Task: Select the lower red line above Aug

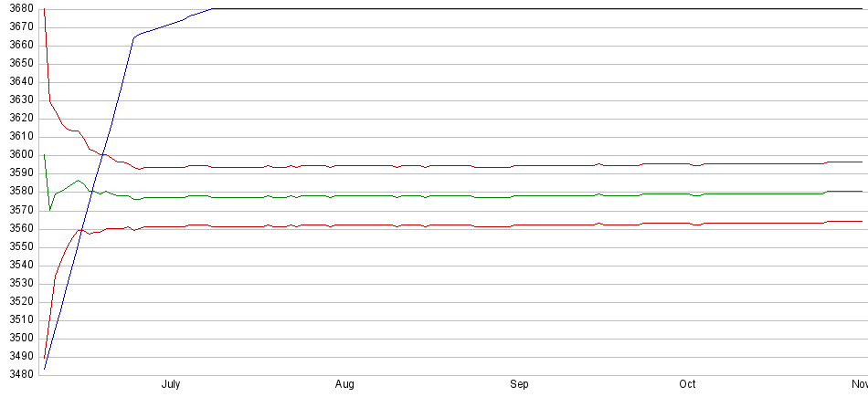Action: pyautogui.click(x=344, y=225)
